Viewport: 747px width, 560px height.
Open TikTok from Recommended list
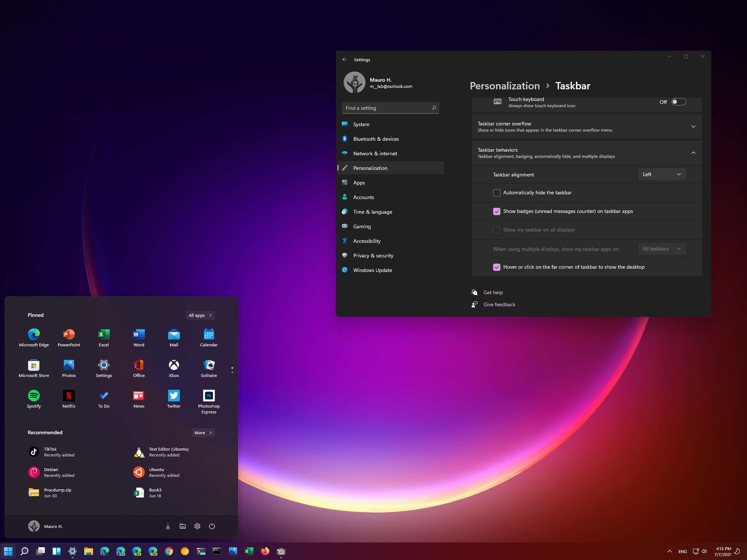coord(50,452)
